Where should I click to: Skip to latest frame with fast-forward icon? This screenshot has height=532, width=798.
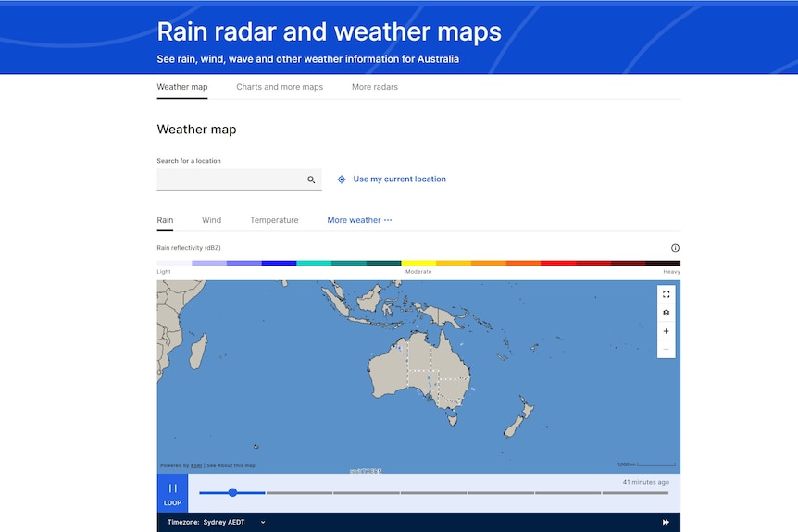(666, 523)
